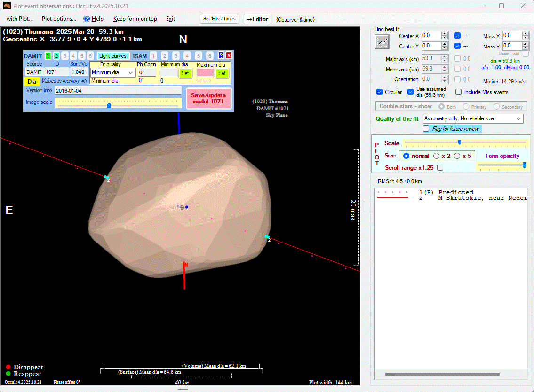Click the Save/update model 1071 button
This screenshot has height=392, width=534.
pos(208,98)
